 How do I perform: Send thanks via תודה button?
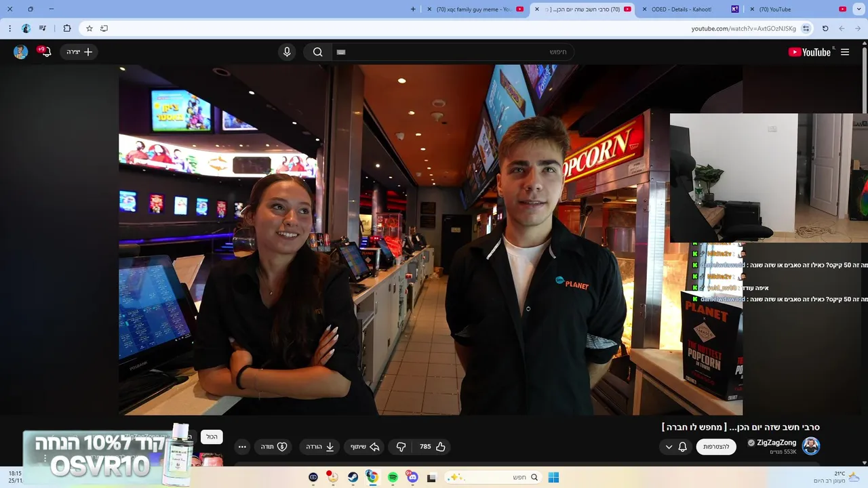tap(275, 447)
